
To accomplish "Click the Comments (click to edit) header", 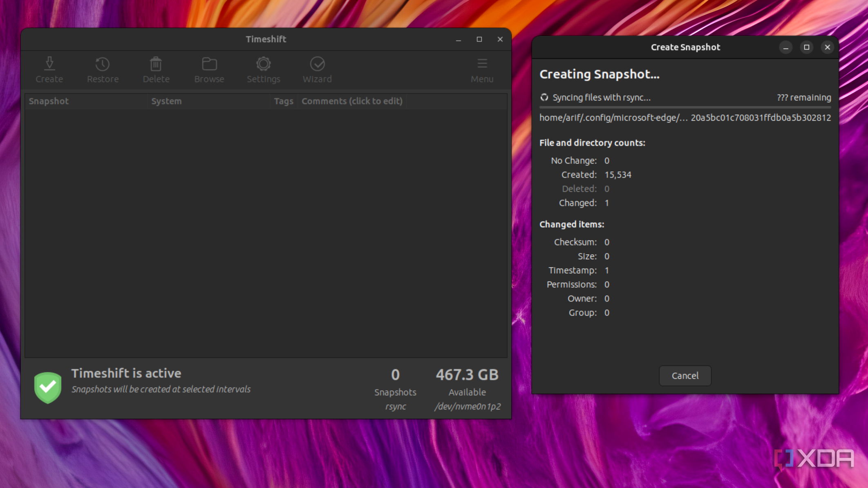I will (352, 101).
